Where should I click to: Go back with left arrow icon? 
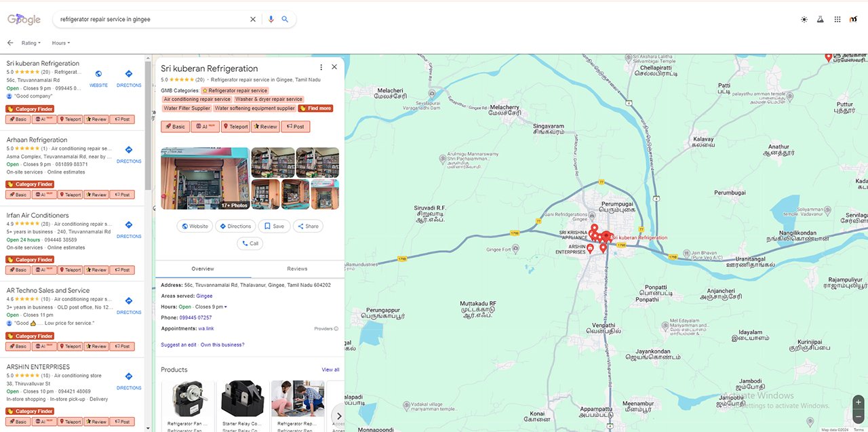(x=10, y=43)
